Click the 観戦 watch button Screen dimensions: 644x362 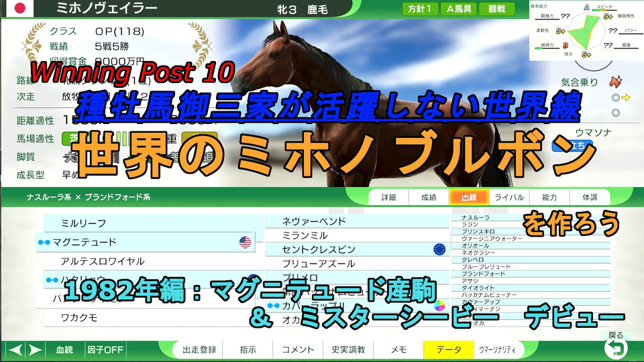point(496,9)
